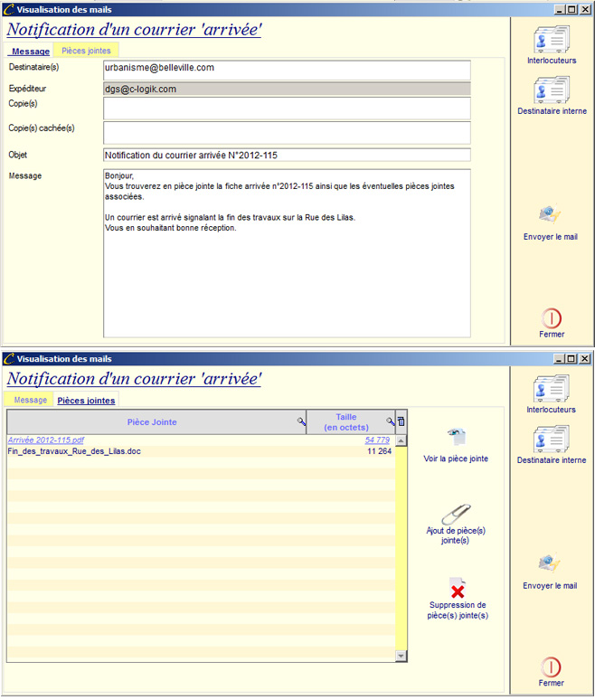Click magnifier icon in Taille column header
595x700 pixels.
tap(391, 422)
